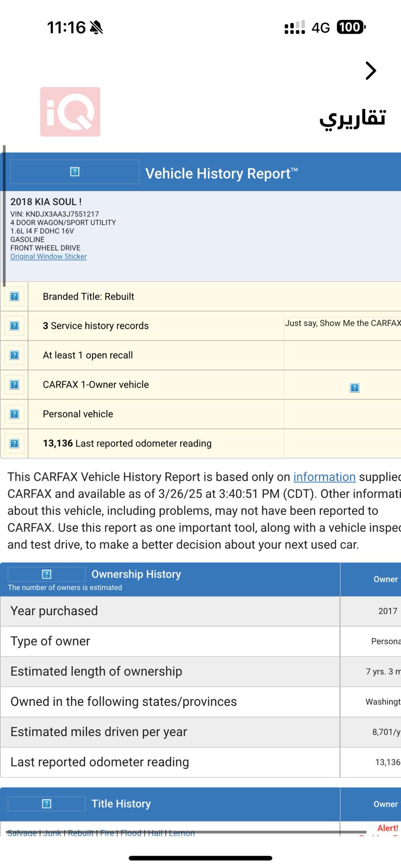Tap the Title History section title
Screen dimensions: 401x868
click(x=121, y=804)
